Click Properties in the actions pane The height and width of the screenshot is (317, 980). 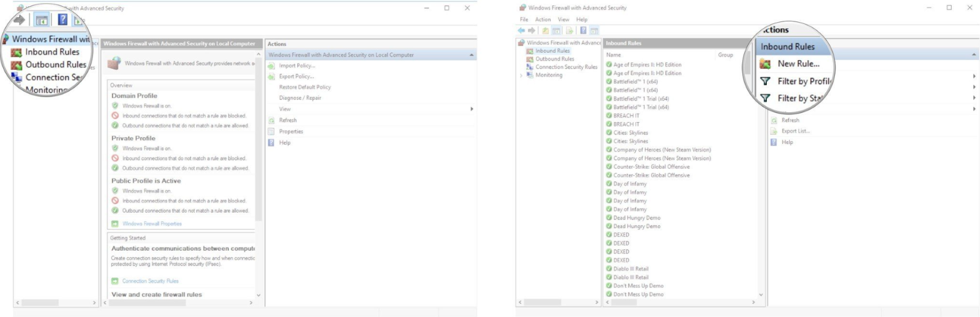(291, 131)
